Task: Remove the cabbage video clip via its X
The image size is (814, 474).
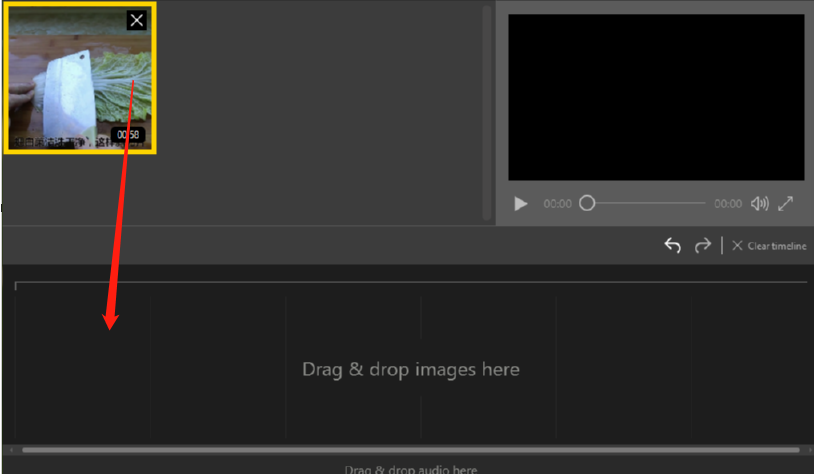Action: 137,20
